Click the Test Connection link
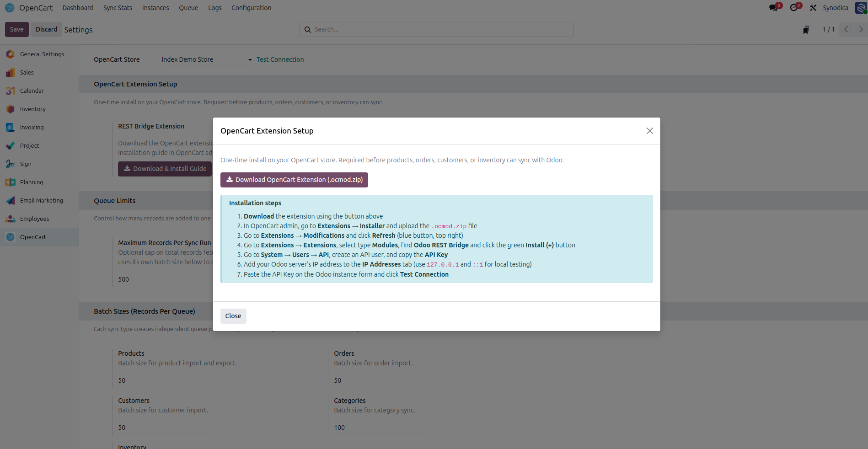The height and width of the screenshot is (449, 868). click(x=280, y=59)
